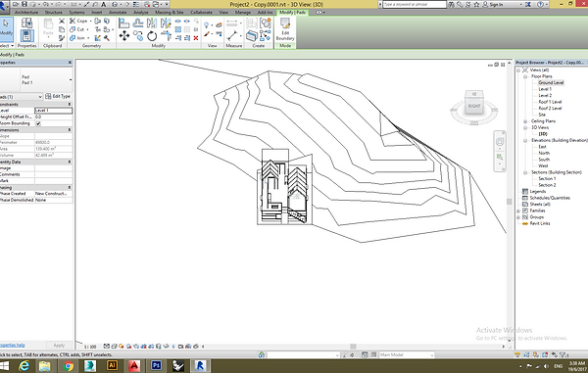Click the red Delete X icon
This screenshot has height=373, width=588.
coord(196,38)
